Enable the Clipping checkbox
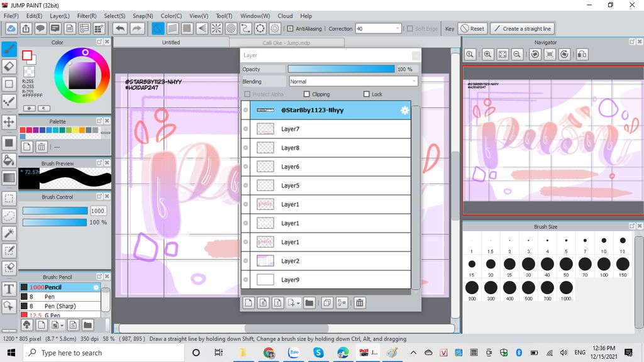The width and height of the screenshot is (644, 362). pyautogui.click(x=306, y=94)
